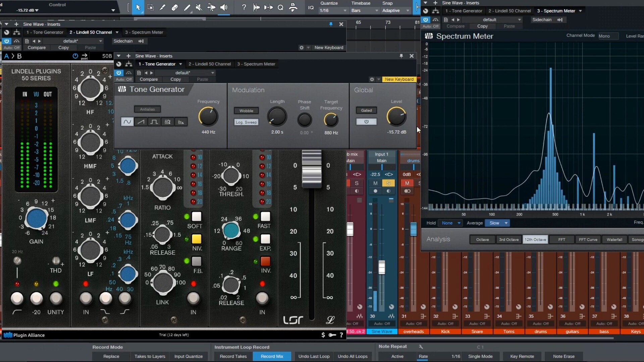Enable Log. Sweep modulation
The width and height of the screenshot is (644, 362).
coord(246,122)
